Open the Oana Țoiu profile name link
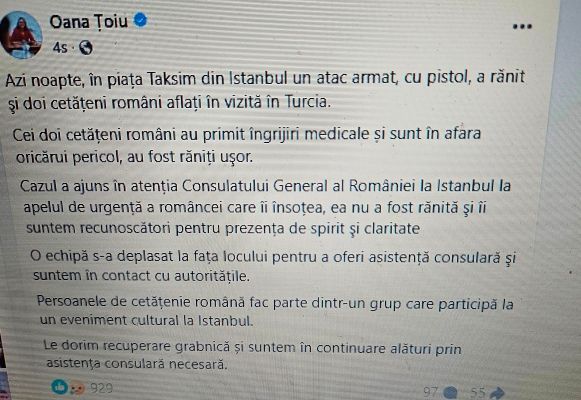The width and height of the screenshot is (581, 400). (x=89, y=21)
